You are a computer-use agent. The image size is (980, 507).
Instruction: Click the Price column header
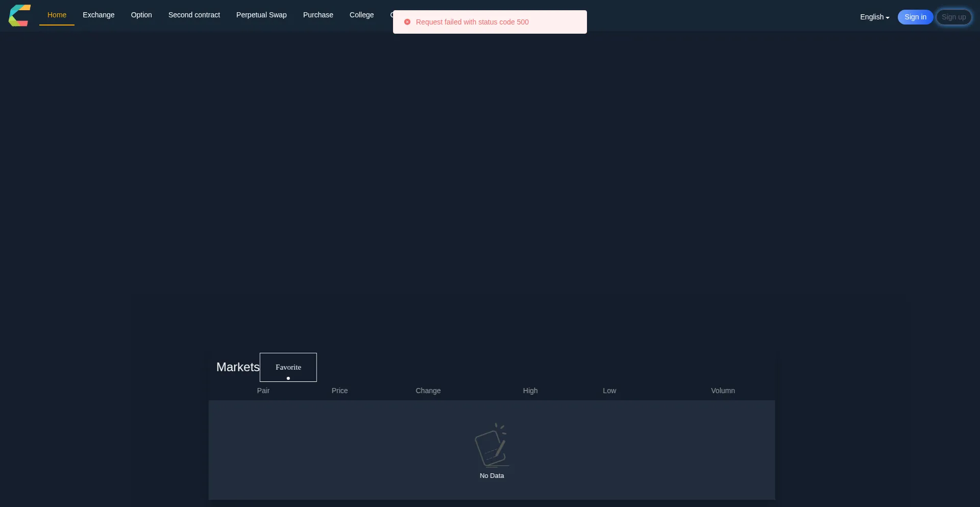point(339,391)
